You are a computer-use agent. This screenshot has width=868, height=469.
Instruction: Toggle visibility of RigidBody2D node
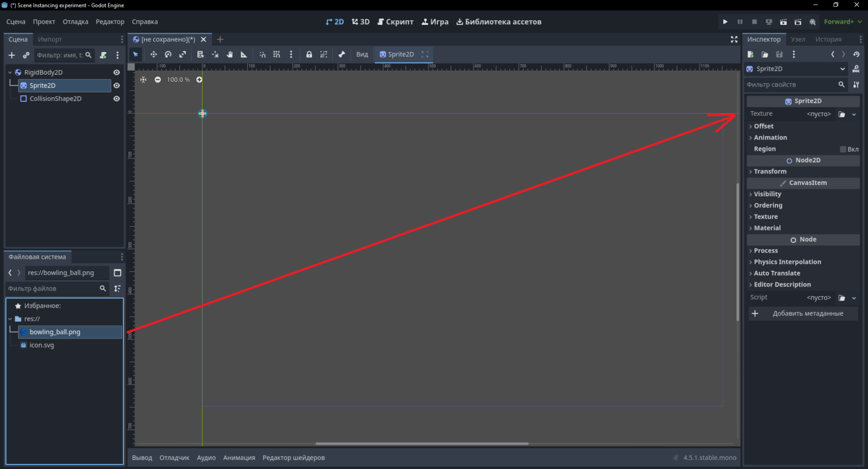116,72
